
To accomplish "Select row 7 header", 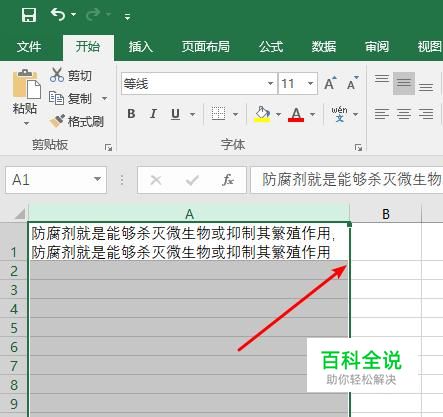I will click(x=14, y=366).
